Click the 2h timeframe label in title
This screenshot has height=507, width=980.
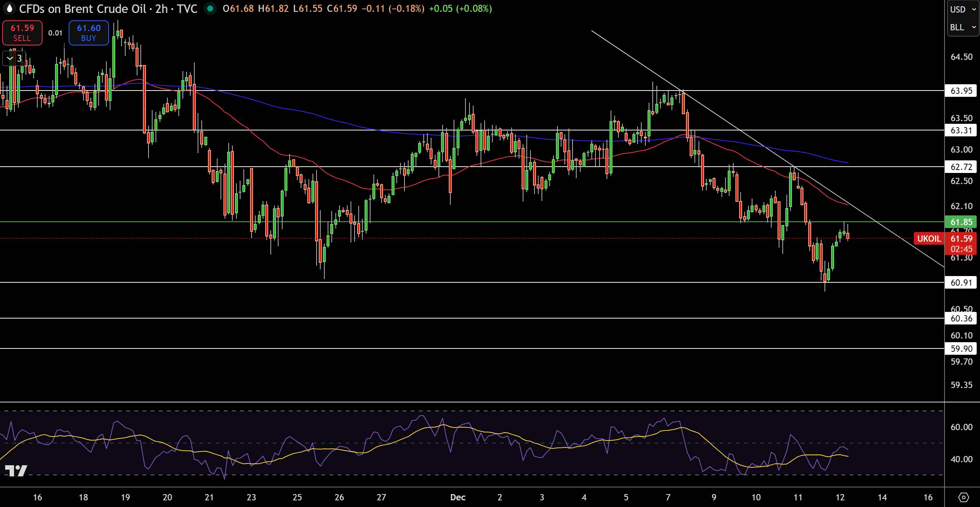pyautogui.click(x=161, y=9)
